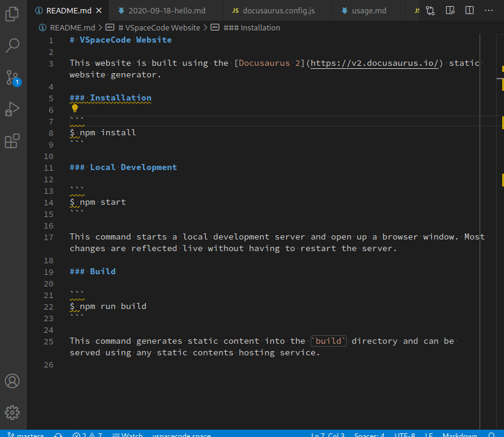Click the Watch status bar item
Screen dimensions: 504x437
[x=128, y=435]
